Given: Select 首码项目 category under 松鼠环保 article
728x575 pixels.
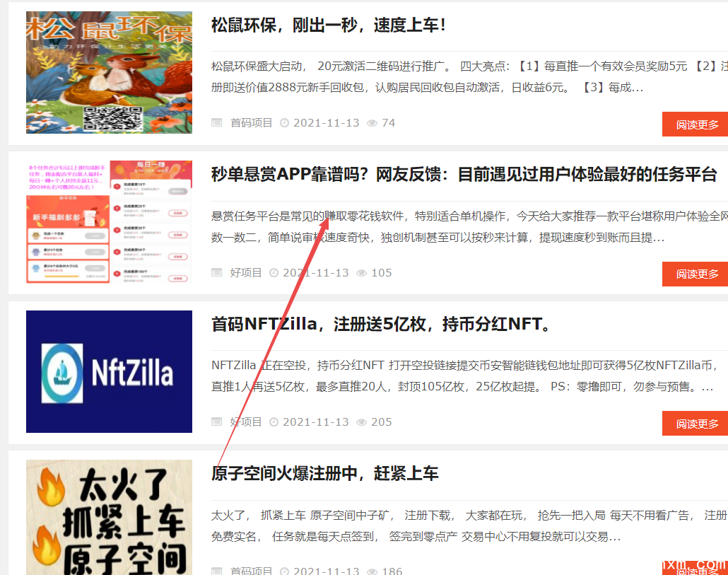Looking at the screenshot, I should (251, 122).
